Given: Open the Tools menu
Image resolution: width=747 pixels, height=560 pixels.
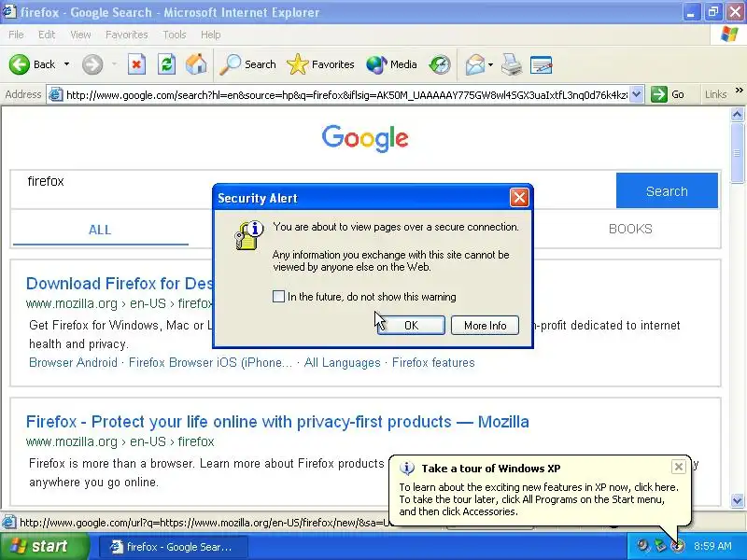Looking at the screenshot, I should 175,35.
